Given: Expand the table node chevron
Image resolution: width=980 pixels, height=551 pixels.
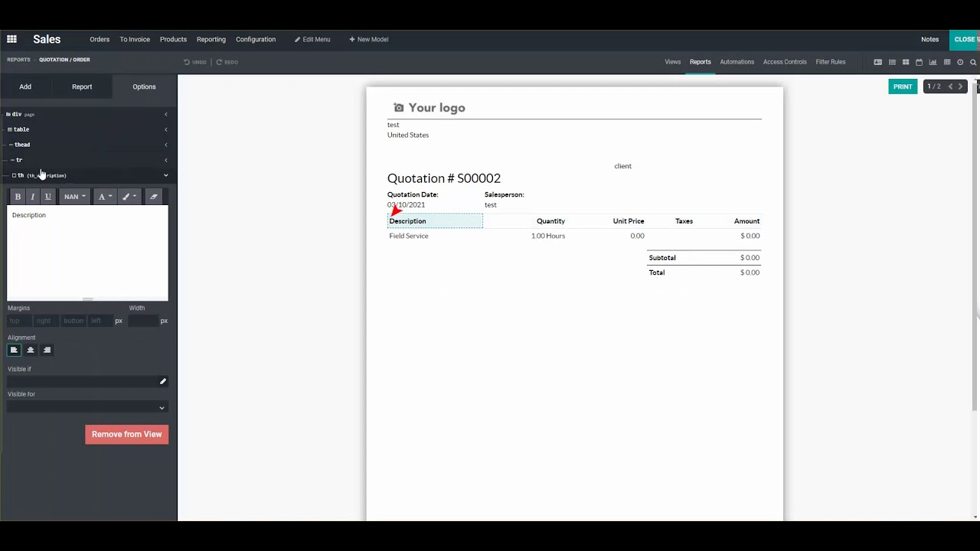Looking at the screenshot, I should click(165, 129).
